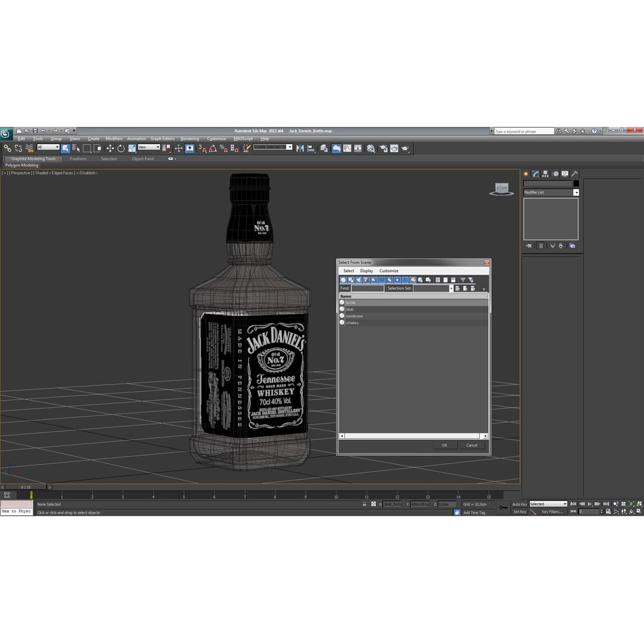The image size is (644, 644).
Task: Select the Select and Link tool
Action: point(7,148)
